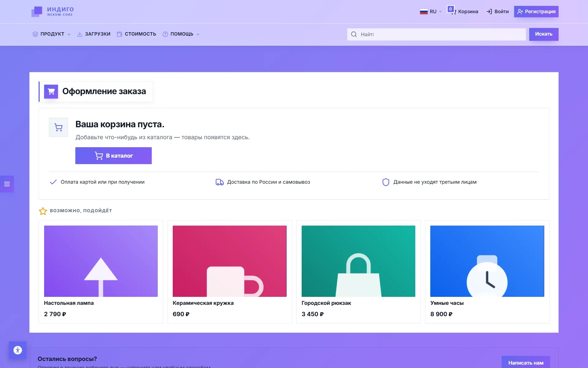Screen dimensions: 588x368
Task: Click the Настольная лампа product title
Action: [69, 303]
